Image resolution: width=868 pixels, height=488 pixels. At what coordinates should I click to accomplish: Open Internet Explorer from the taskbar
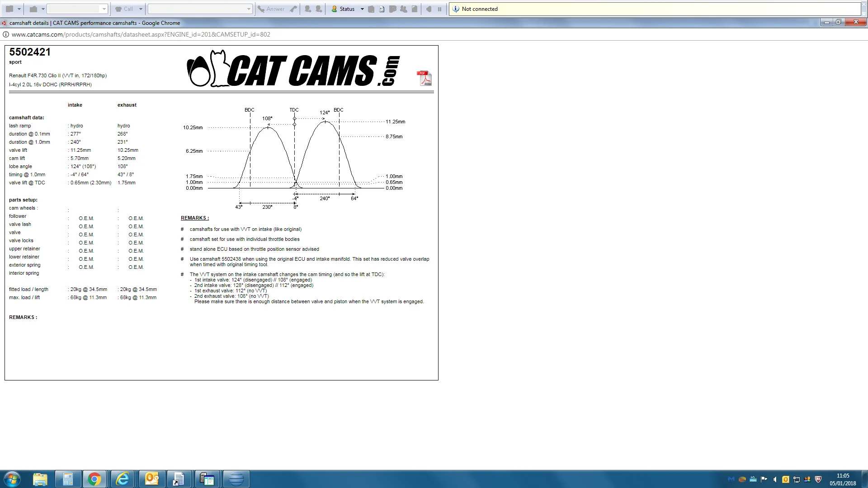123,479
